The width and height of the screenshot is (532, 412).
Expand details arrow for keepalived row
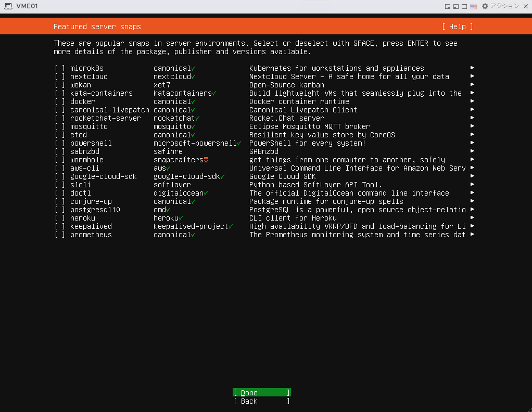[472, 226]
